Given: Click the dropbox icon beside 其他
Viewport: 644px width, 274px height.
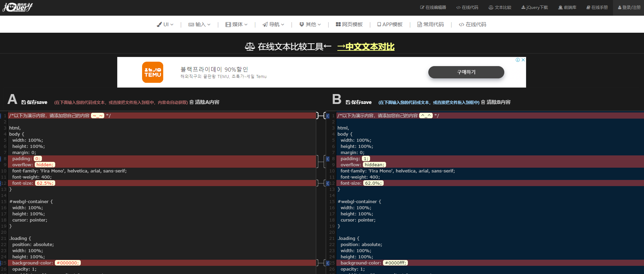Looking at the screenshot, I should click(302, 25).
